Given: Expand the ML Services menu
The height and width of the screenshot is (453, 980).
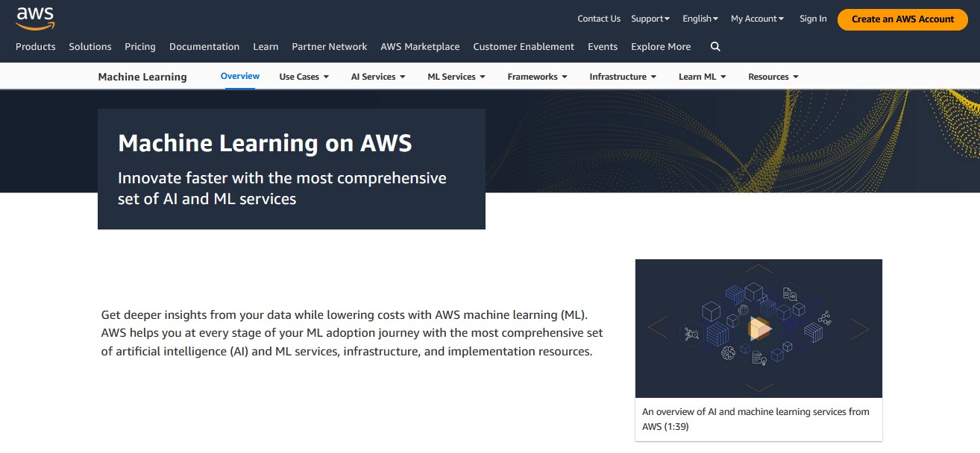Looking at the screenshot, I should coord(456,76).
